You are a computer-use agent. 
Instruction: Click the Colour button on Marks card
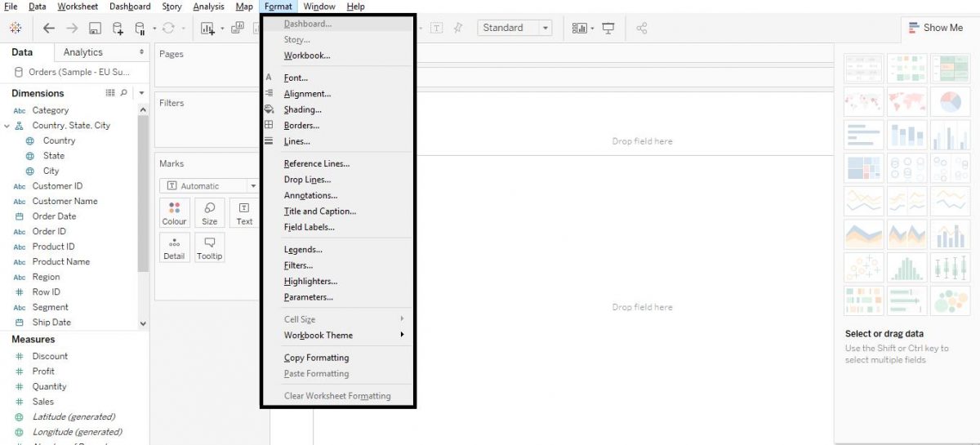(174, 212)
